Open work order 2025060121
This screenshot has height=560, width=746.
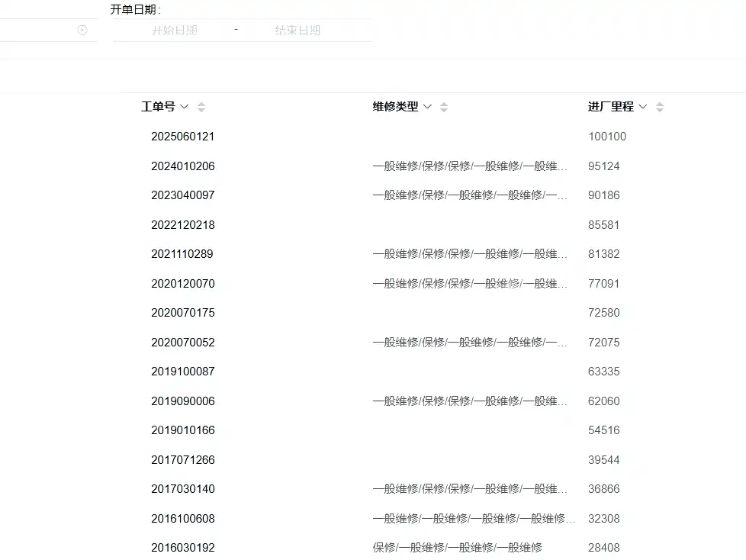point(183,137)
